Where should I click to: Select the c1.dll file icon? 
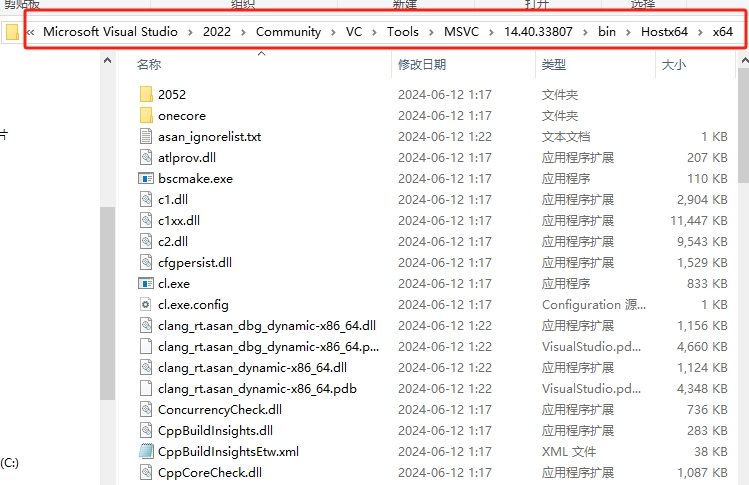point(146,199)
